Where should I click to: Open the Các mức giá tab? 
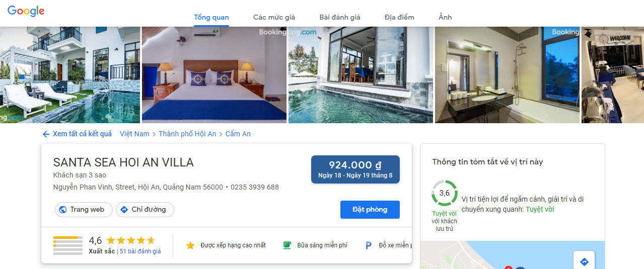[274, 17]
